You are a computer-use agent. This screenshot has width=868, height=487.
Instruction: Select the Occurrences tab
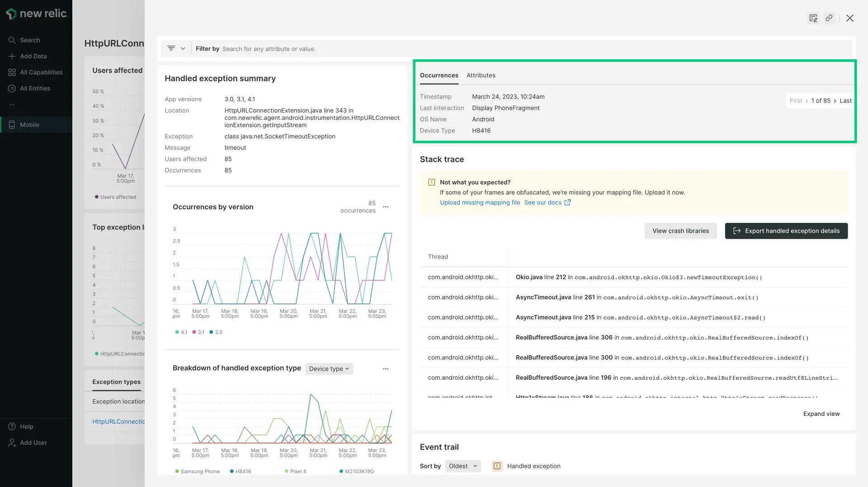(x=439, y=76)
